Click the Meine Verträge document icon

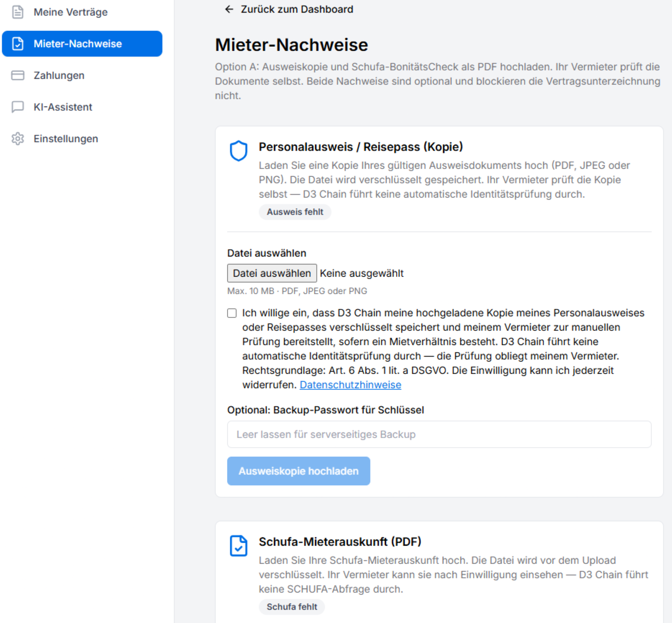point(18,12)
